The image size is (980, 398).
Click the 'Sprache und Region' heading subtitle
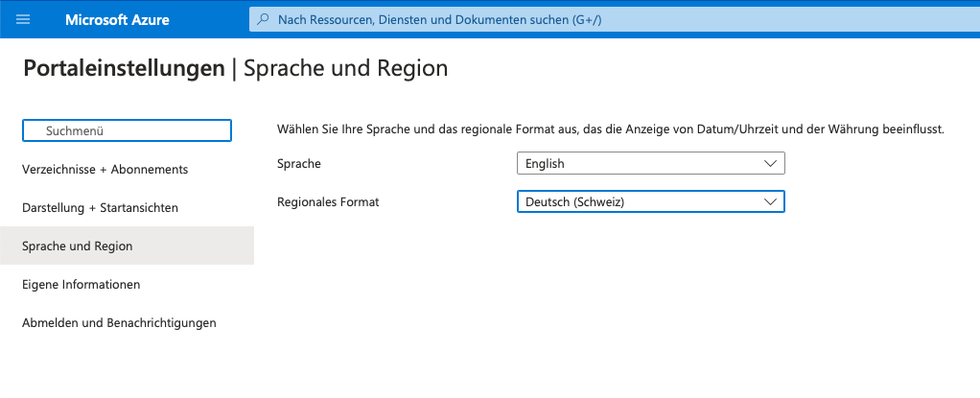coord(345,69)
